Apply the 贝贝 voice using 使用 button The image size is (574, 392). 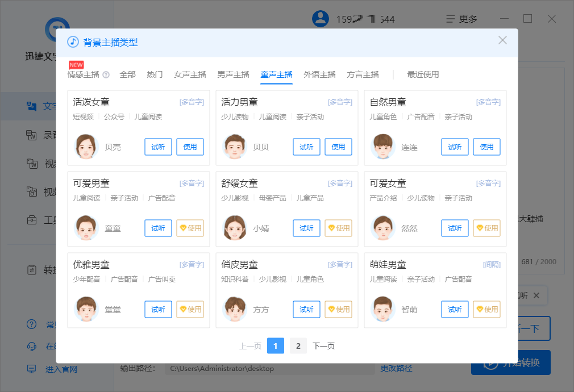coord(338,147)
